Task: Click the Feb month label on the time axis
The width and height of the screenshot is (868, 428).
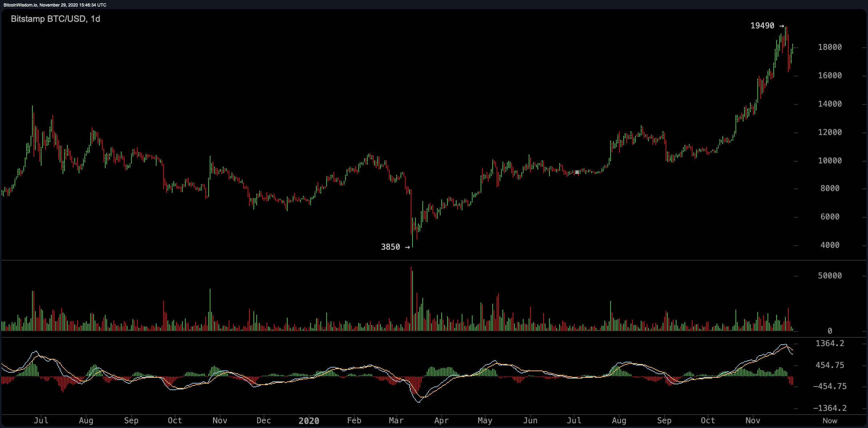Action: [x=354, y=421]
